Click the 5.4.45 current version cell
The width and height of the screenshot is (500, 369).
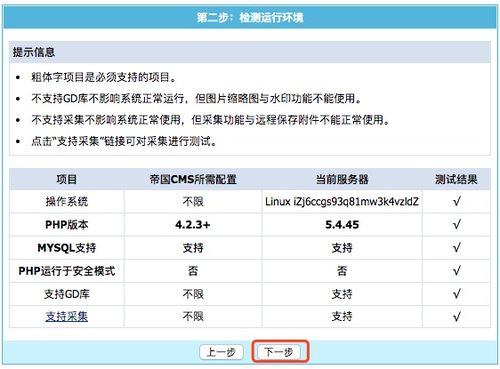point(342,225)
